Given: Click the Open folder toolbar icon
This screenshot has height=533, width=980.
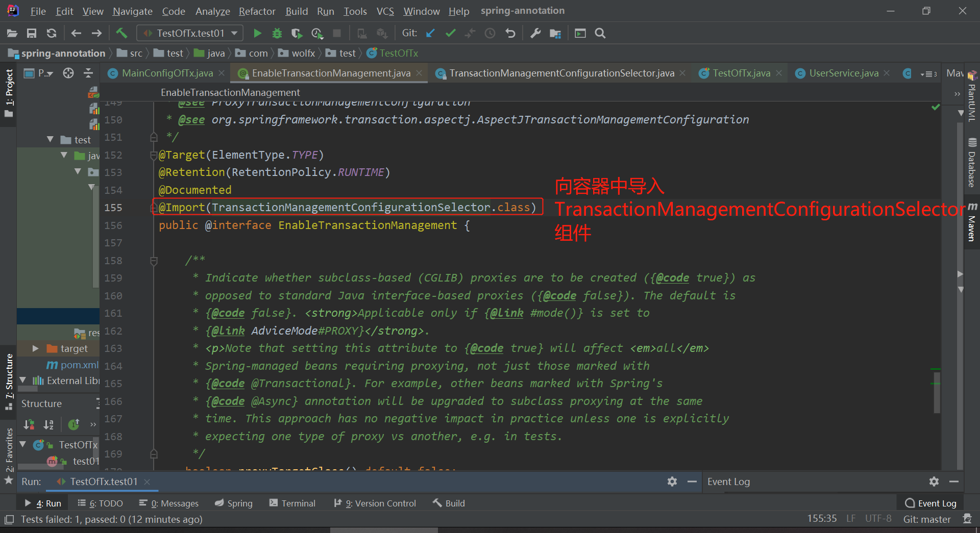Looking at the screenshot, I should pyautogui.click(x=12, y=33).
